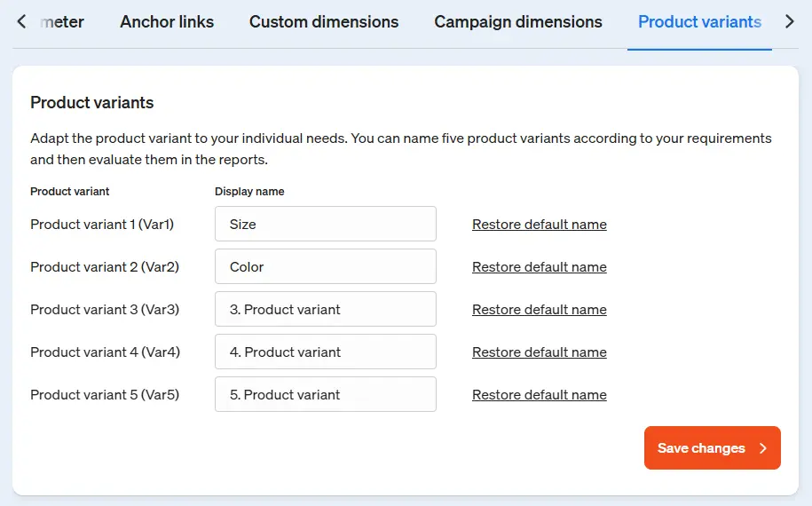Go to the Campaign dimensions tab
The width and height of the screenshot is (812, 506).
click(x=518, y=22)
